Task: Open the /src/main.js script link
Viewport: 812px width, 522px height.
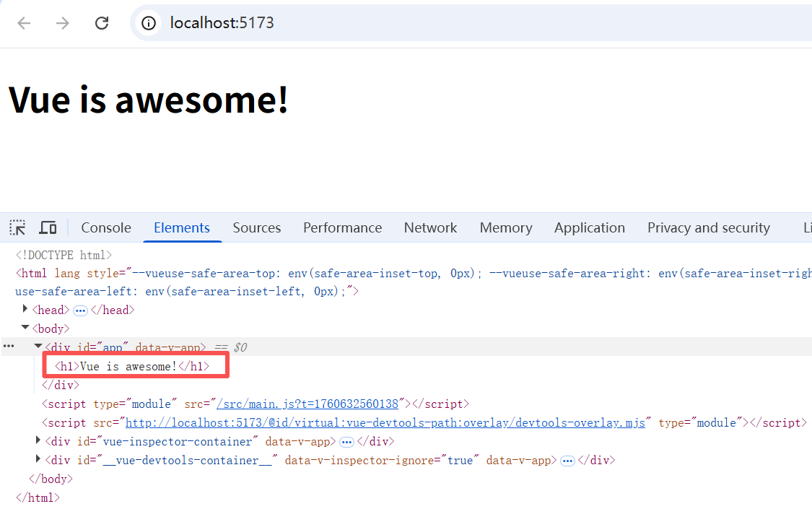Action: point(307,404)
